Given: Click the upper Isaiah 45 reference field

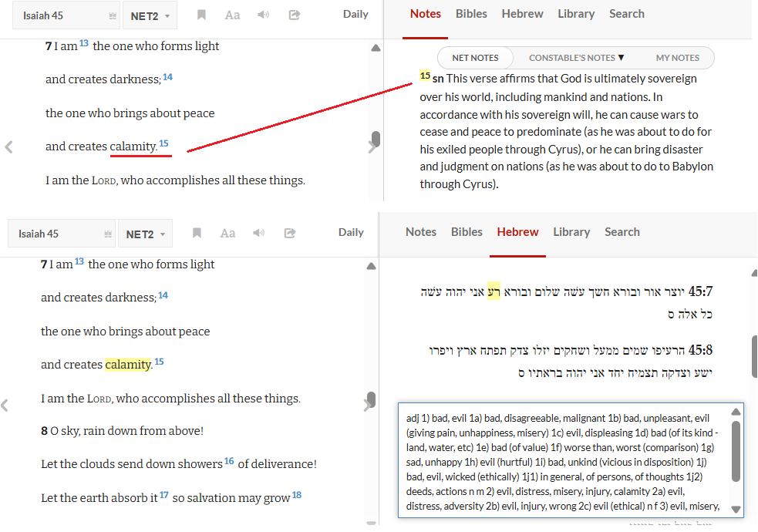Looking at the screenshot, I should pos(66,16).
